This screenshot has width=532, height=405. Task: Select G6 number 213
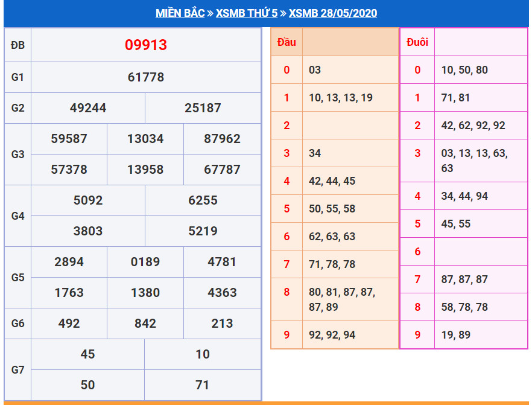[x=222, y=323]
